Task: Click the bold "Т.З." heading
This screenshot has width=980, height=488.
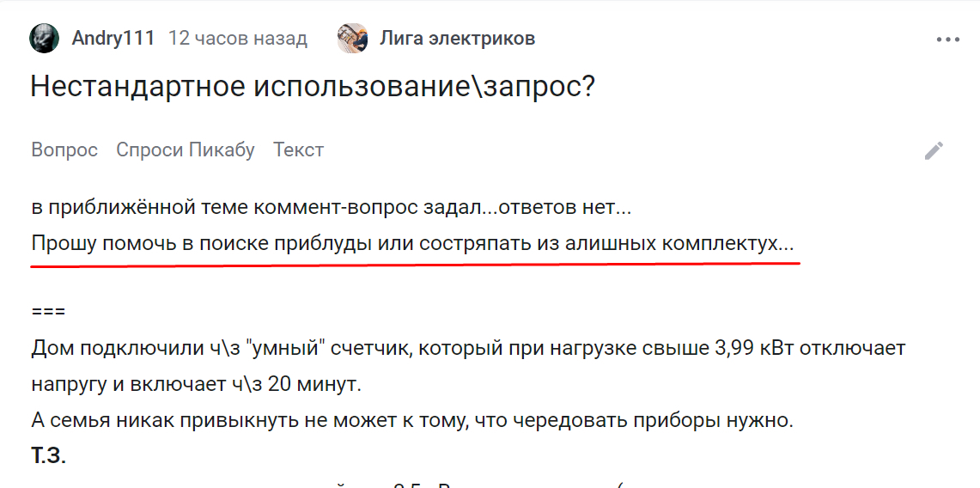Action: [x=49, y=456]
